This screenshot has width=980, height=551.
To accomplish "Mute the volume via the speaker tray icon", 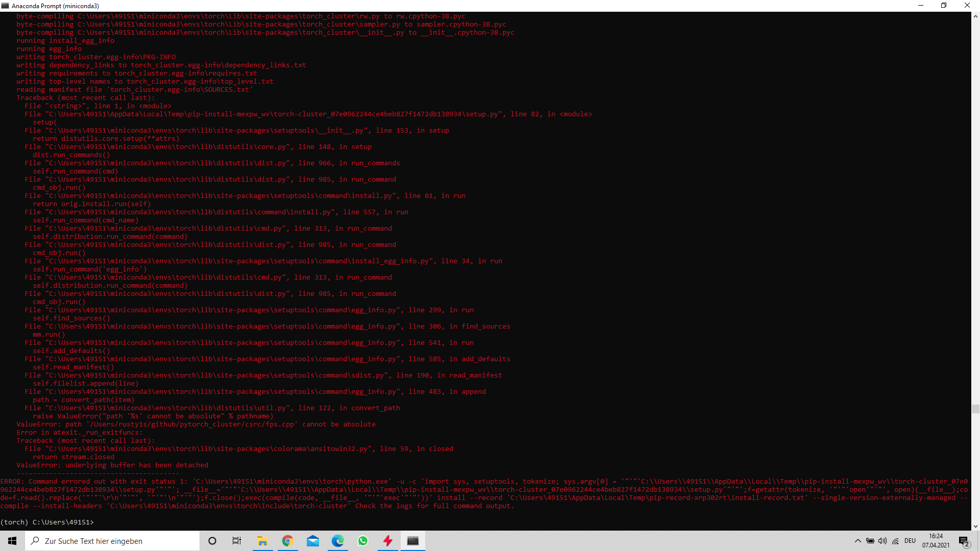I will [x=883, y=541].
